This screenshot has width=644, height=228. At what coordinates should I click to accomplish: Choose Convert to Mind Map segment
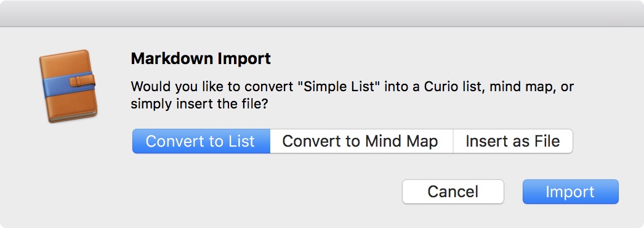click(361, 141)
